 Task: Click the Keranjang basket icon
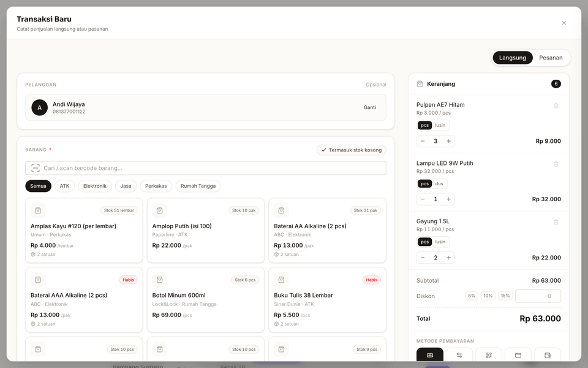pos(420,84)
